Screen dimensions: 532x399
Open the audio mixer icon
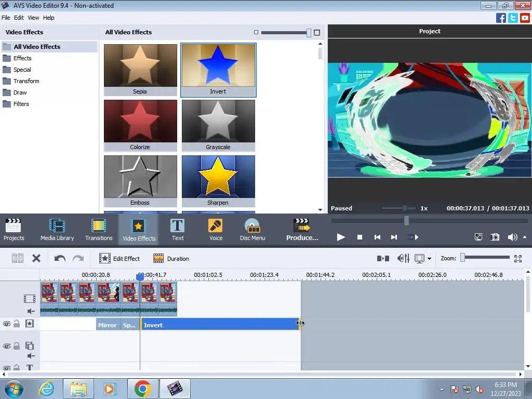coord(403,259)
